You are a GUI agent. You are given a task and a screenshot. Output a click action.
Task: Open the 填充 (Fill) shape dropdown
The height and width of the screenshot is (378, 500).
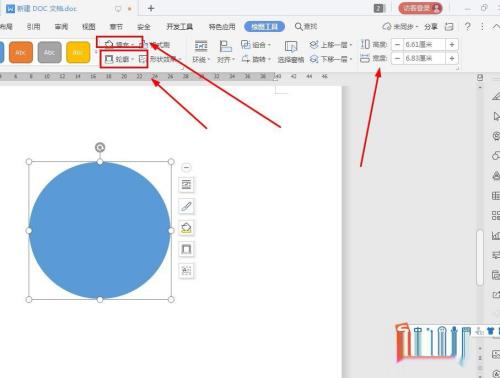[x=119, y=44]
